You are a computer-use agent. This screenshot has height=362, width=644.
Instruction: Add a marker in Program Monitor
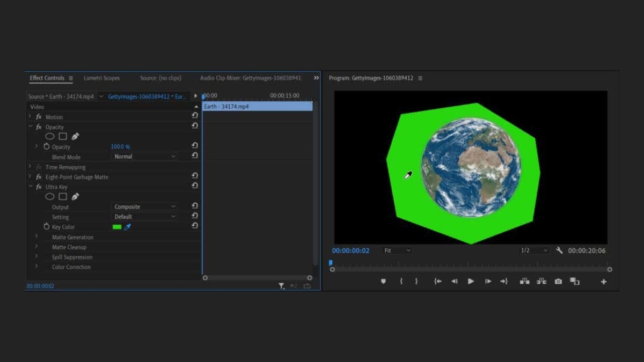coord(383,282)
